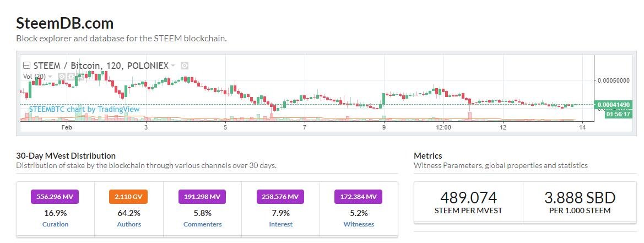Open the dropdown arrow next to POLONIEX

(173, 66)
